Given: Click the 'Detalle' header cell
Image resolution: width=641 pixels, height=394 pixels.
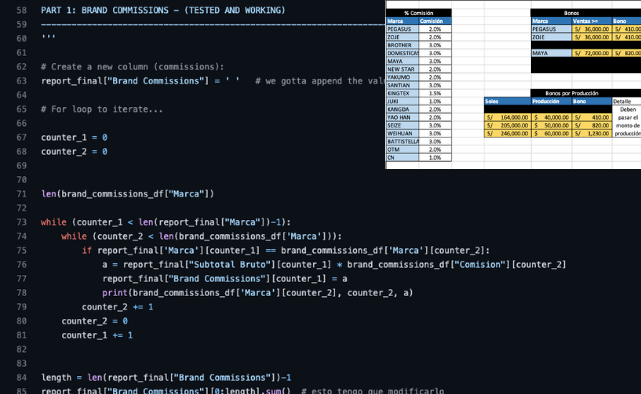Looking at the screenshot, I should [x=626, y=101].
